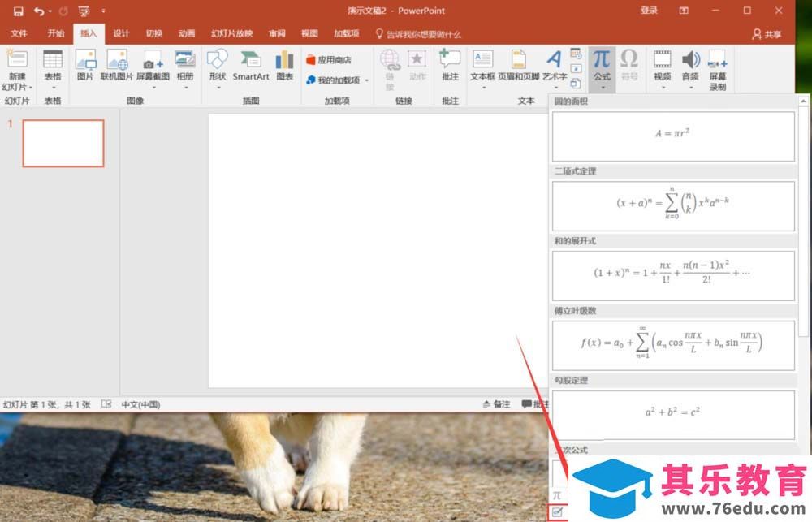Click the insert object icon
812x522 pixels.
click(576, 84)
